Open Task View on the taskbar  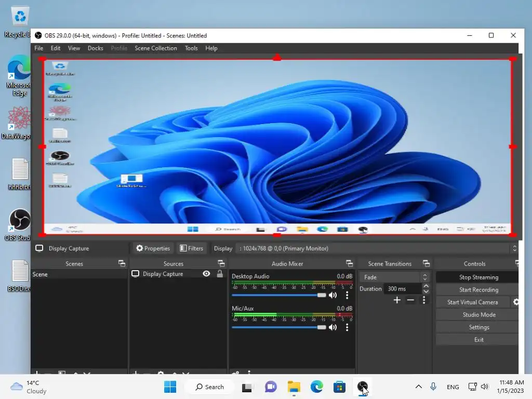[x=247, y=387]
